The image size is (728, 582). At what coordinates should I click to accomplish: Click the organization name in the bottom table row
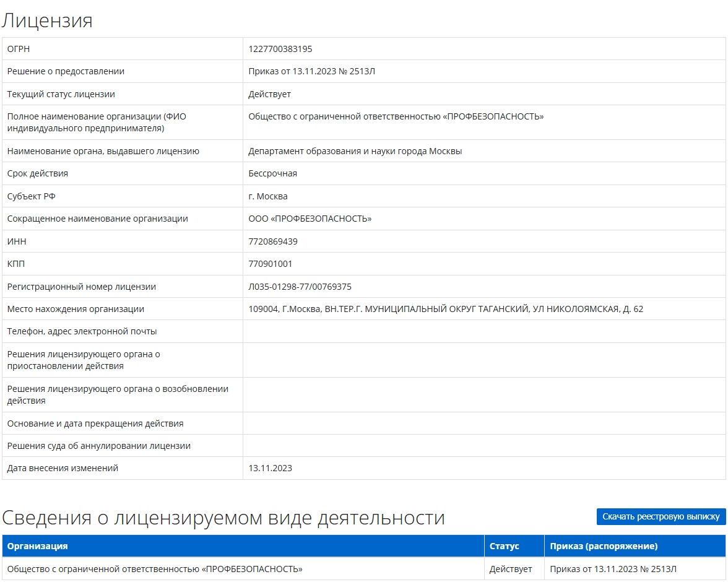pyautogui.click(x=155, y=569)
